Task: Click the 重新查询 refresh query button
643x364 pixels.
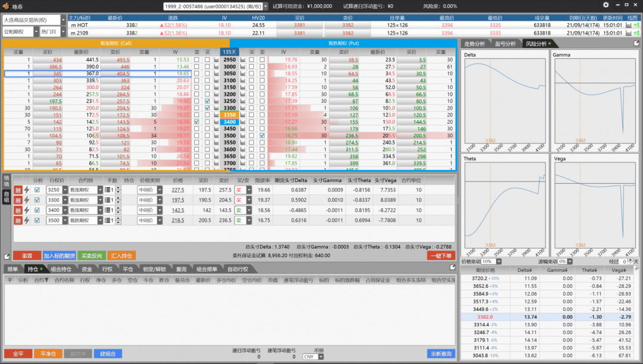Action: [x=441, y=354]
